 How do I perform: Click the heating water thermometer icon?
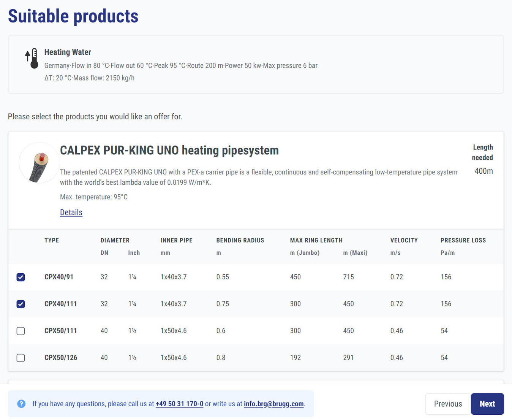pyautogui.click(x=32, y=58)
